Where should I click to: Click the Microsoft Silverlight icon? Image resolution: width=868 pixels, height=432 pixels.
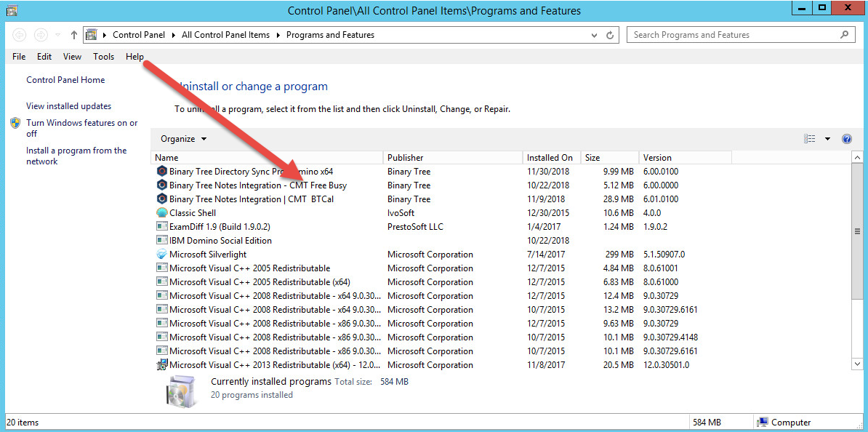161,255
